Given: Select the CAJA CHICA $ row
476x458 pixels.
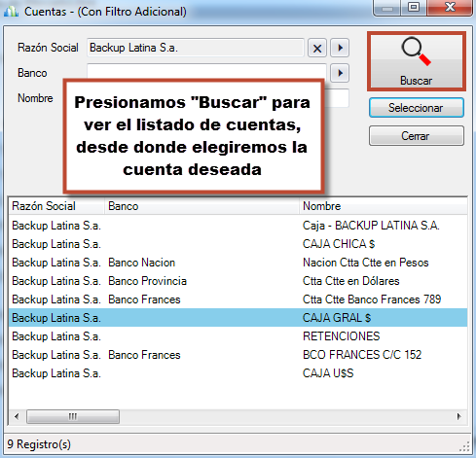Looking at the screenshot, I should 238,244.
